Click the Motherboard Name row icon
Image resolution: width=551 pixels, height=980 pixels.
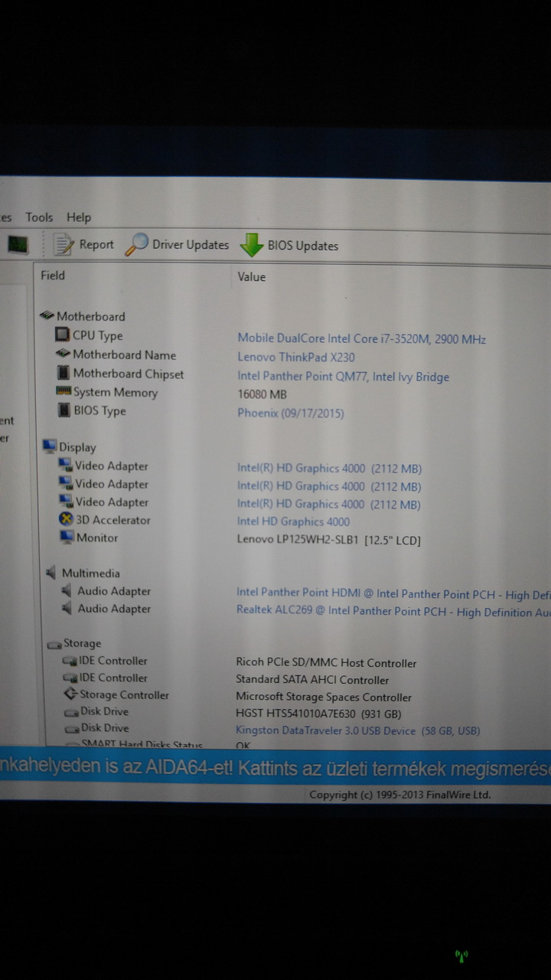pos(63,354)
